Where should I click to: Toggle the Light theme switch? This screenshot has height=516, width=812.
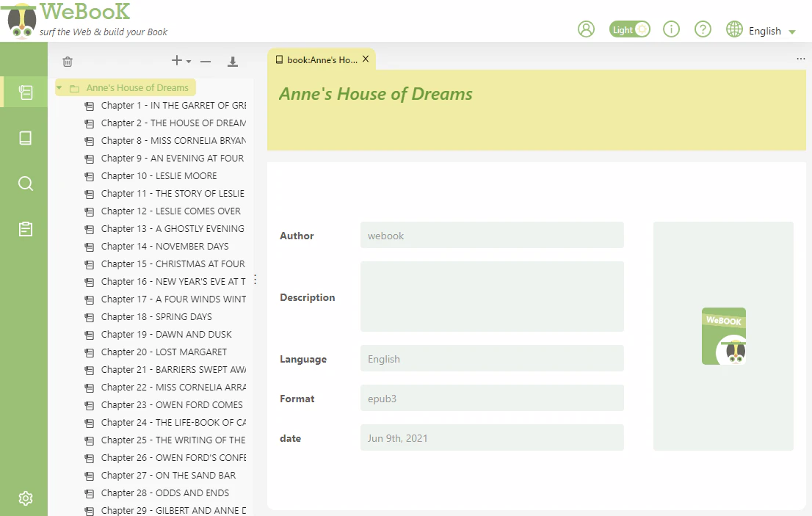(x=629, y=29)
